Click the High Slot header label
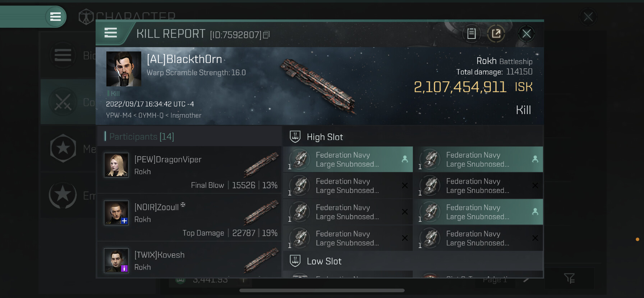Viewport: 644px width, 298px height. point(325,137)
